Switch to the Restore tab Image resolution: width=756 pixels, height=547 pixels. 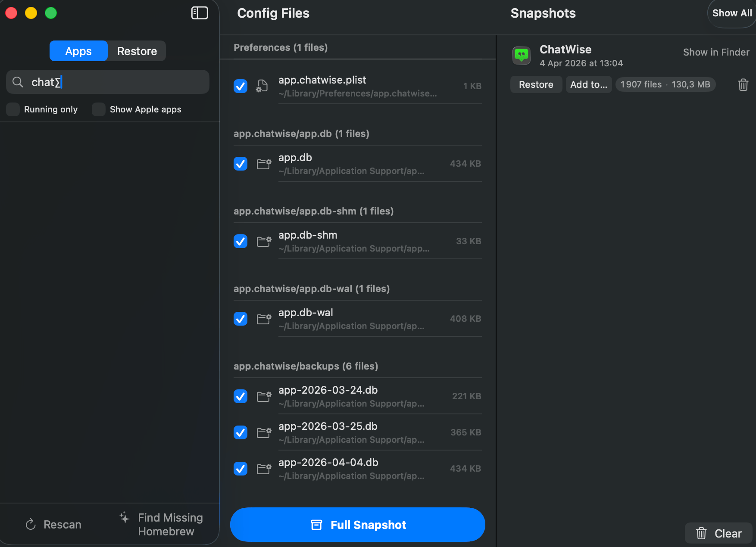click(x=137, y=51)
